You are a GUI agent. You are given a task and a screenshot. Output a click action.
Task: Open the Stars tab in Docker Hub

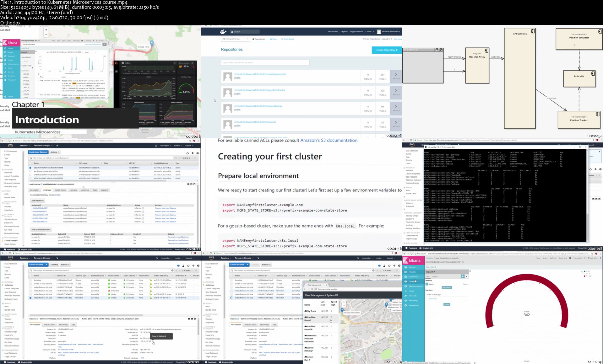pos(274,39)
